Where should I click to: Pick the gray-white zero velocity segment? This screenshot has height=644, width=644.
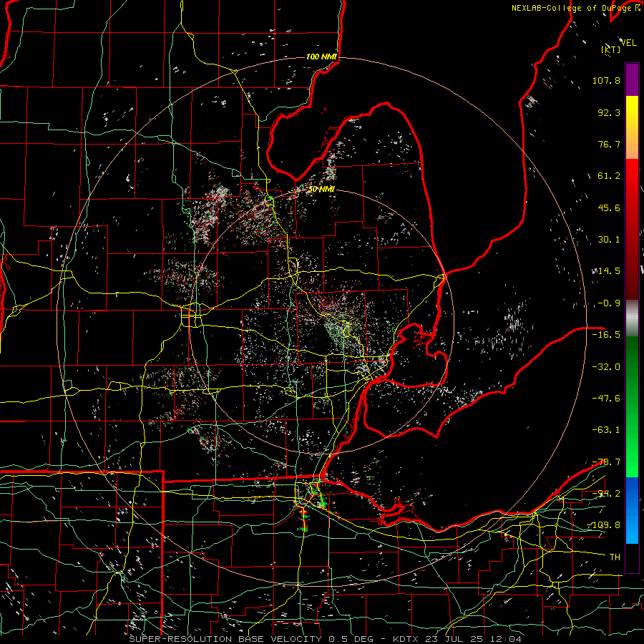632,318
